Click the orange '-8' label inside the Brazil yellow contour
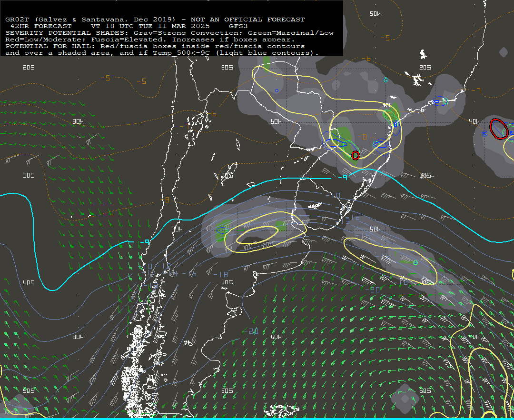The image size is (514, 420). [x=362, y=137]
